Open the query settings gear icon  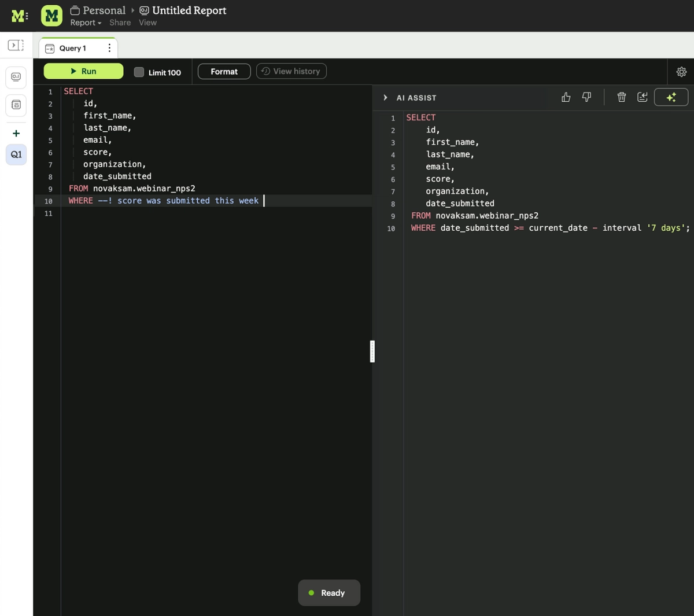tap(681, 71)
